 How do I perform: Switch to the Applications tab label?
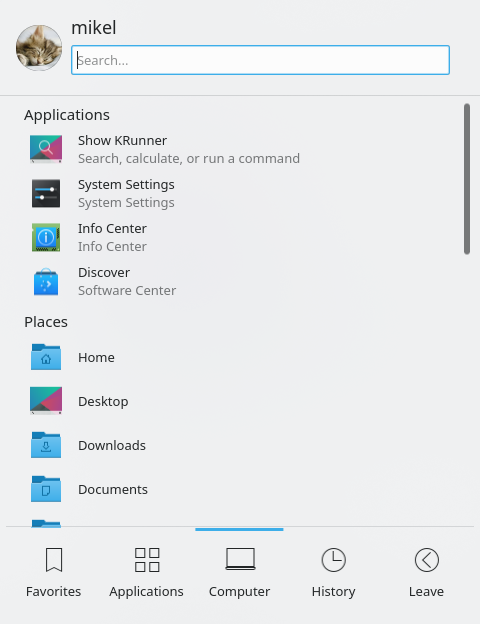146,592
